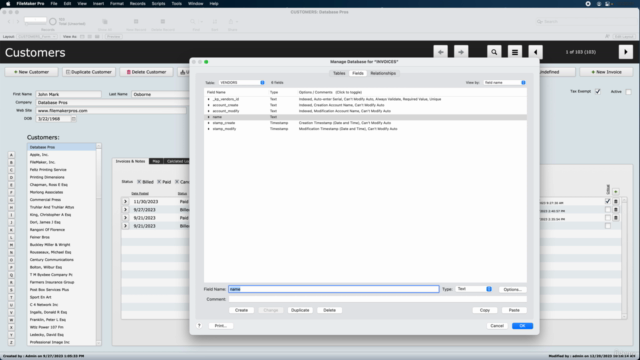
Task: Switch to list view in View As
Action: pyautogui.click(x=90, y=37)
